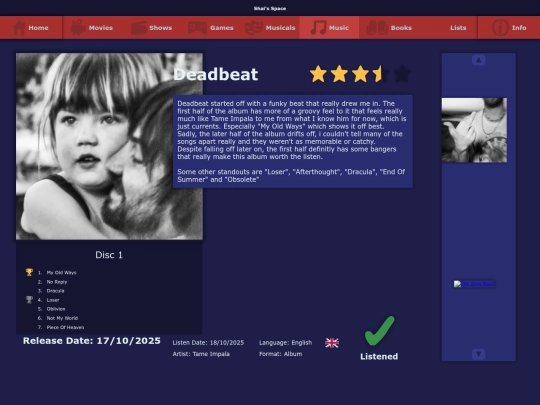Open the Lists page from the navigation
Screen dimensions: 540x405
458,28
